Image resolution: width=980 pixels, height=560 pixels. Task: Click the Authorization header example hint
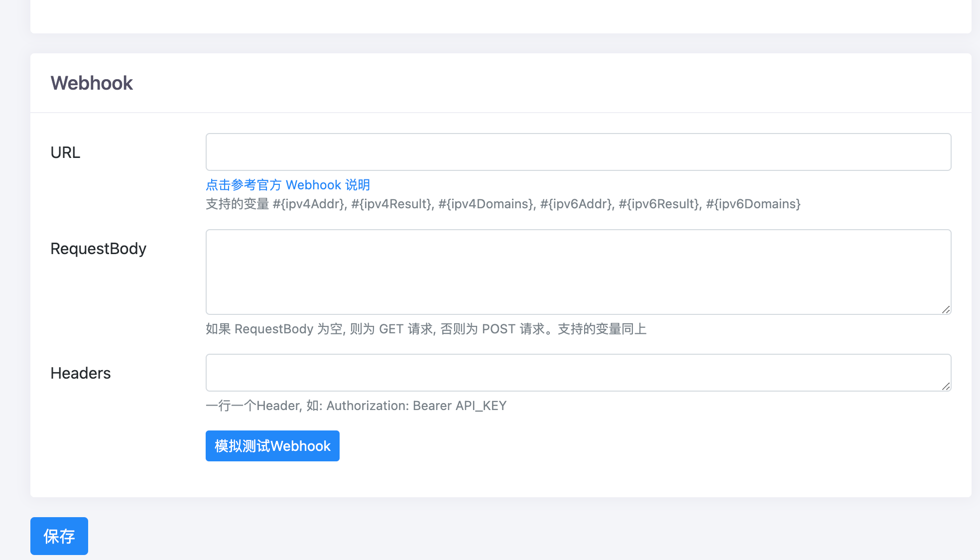tap(356, 406)
